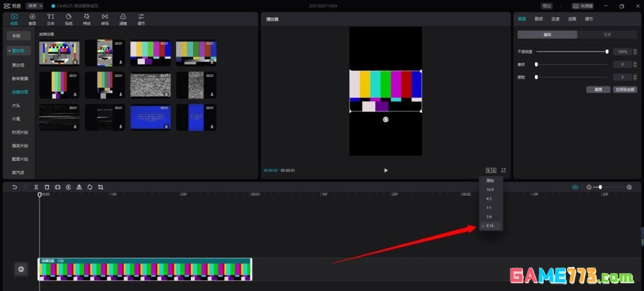Click the delete trash icon above timeline
The height and width of the screenshot is (291, 644).
[x=47, y=187]
